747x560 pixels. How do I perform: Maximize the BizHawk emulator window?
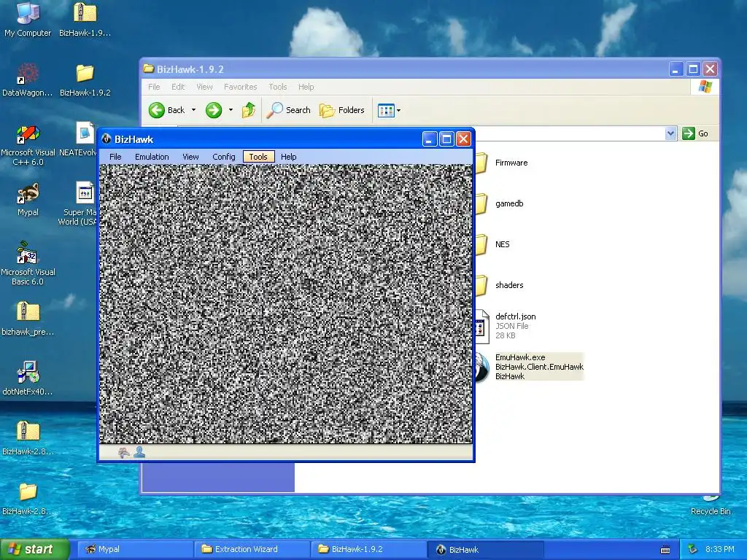click(x=446, y=139)
